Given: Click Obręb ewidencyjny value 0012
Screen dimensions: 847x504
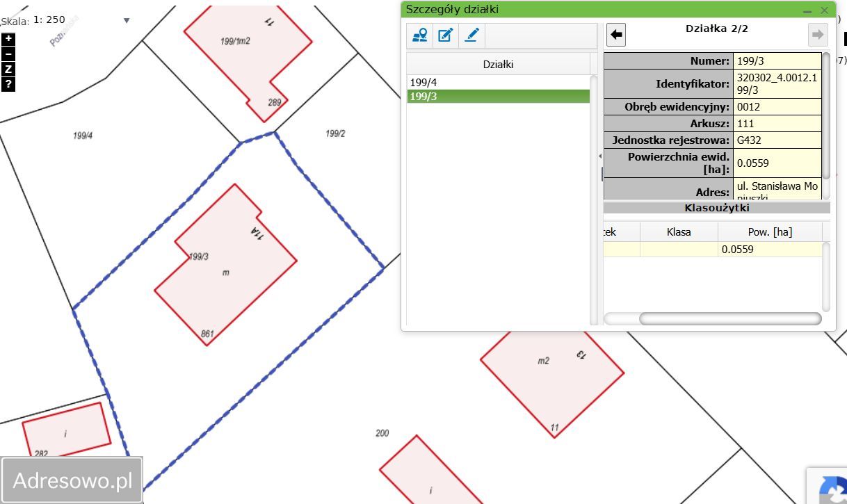Looking at the screenshot, I should [777, 107].
